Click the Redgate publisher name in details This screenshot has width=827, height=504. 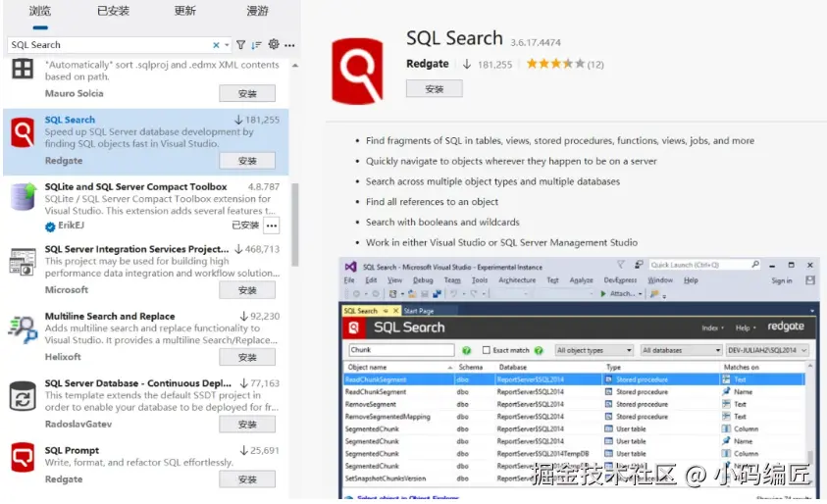point(427,64)
